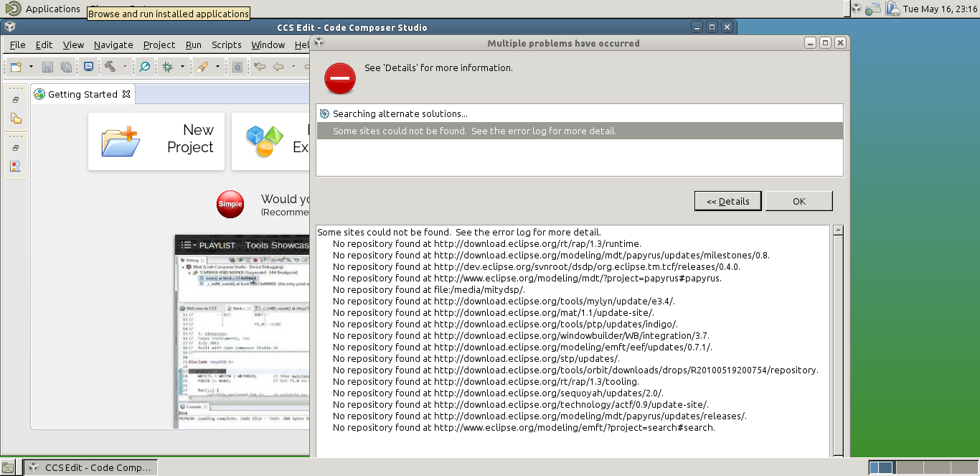Click the blue monitor toolbar icon
The image size is (980, 476).
tap(88, 67)
